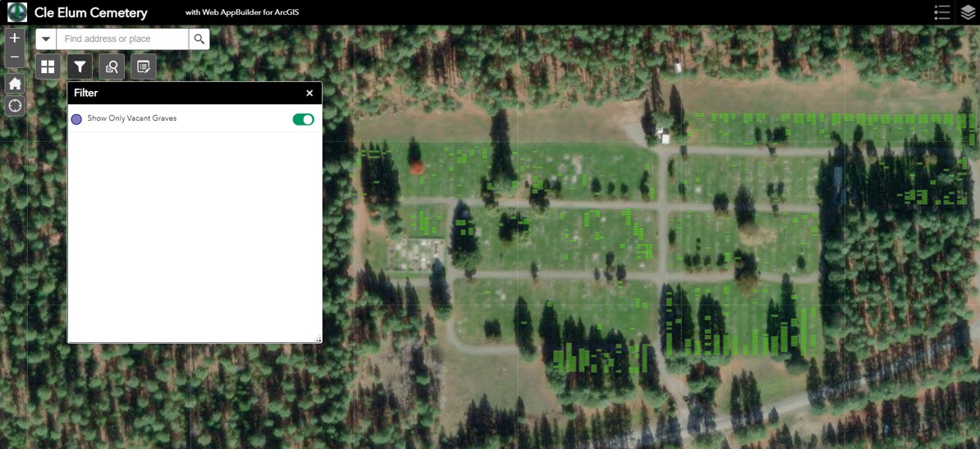Open the layer list stack icon
This screenshot has height=449, width=980.
tap(968, 12)
